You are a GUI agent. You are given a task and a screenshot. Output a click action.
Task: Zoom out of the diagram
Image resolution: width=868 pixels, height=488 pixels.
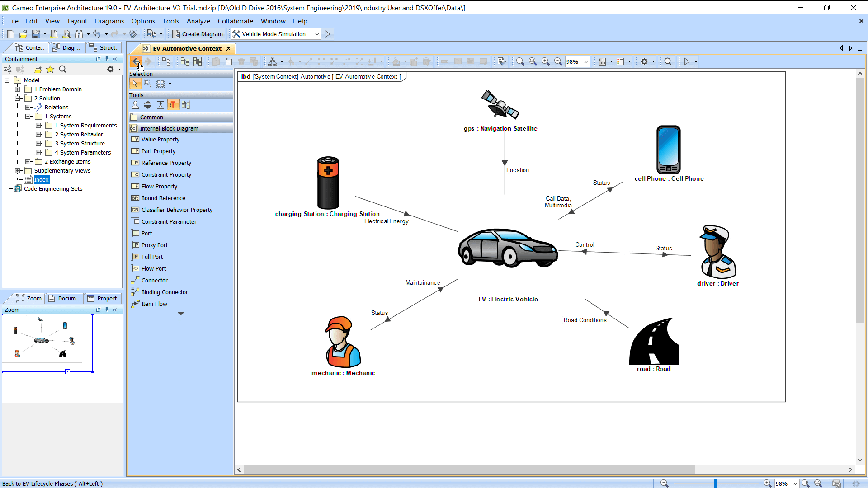point(558,61)
